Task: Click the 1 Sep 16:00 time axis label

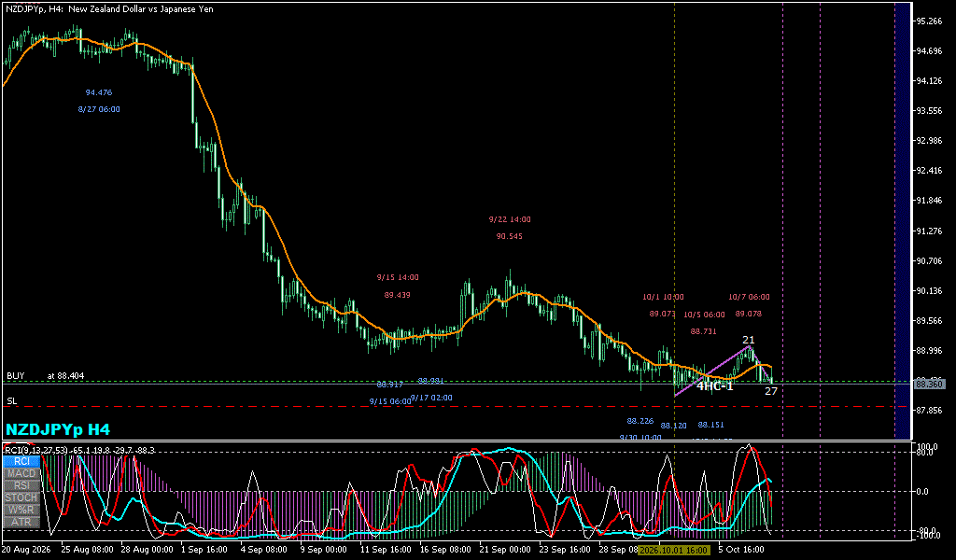Action: tap(204, 550)
